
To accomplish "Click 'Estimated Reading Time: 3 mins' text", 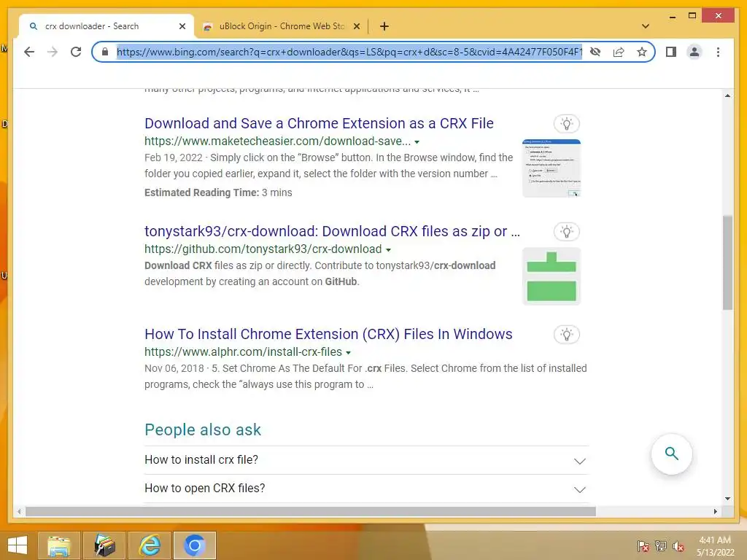I will click(x=218, y=192).
